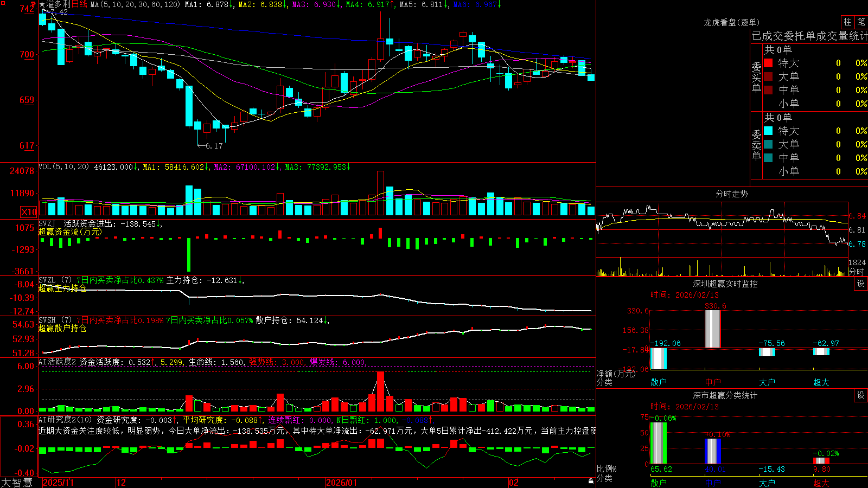Screen dimensions: 868x488
Task: Click the 时间: 2026/02/13 label in 深圳超赢实时监控
Action: click(685, 295)
